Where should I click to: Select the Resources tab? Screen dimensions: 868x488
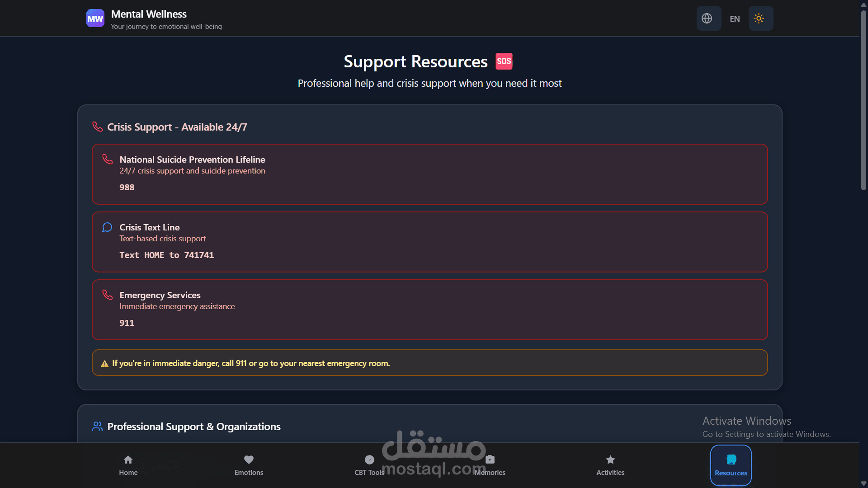[731, 465]
